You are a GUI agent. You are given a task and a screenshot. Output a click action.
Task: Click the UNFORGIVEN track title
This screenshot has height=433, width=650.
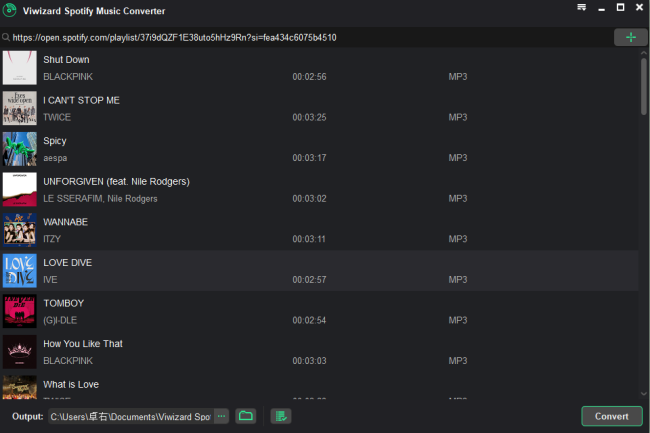(x=116, y=181)
